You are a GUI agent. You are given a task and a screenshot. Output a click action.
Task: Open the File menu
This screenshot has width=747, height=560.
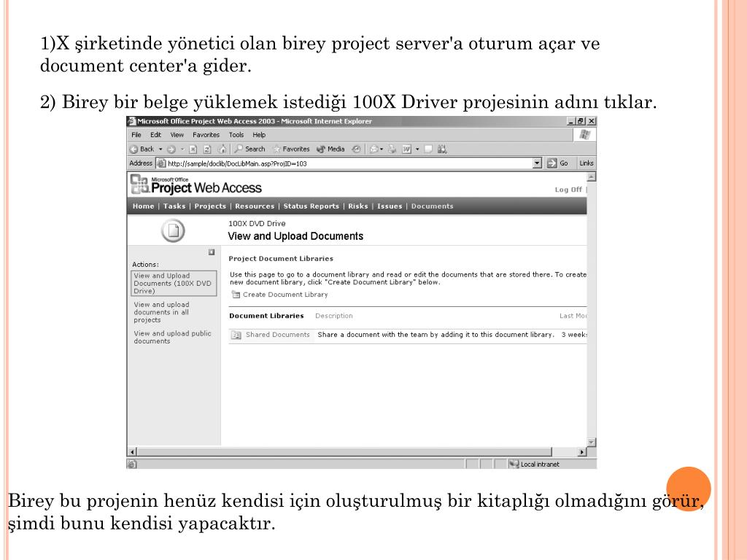[136, 135]
